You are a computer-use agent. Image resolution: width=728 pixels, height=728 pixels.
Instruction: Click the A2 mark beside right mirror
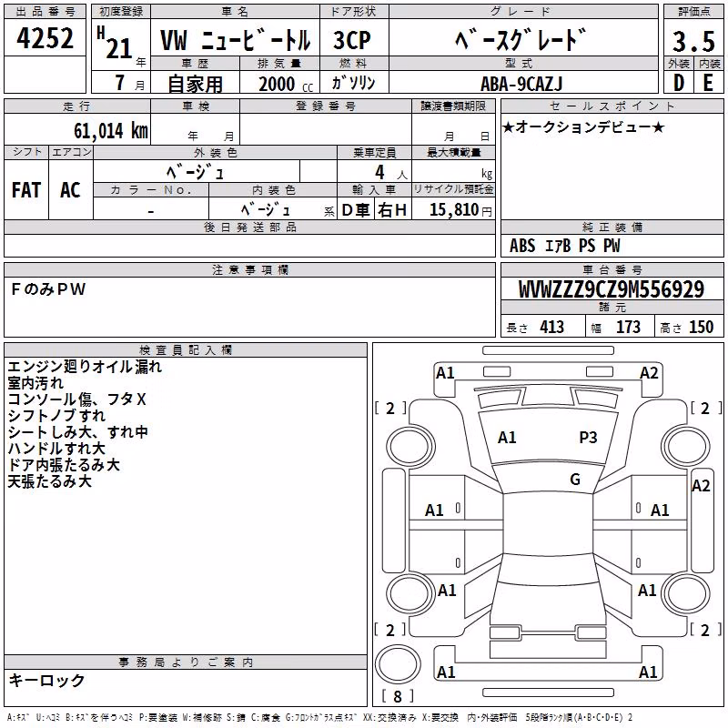click(x=701, y=486)
